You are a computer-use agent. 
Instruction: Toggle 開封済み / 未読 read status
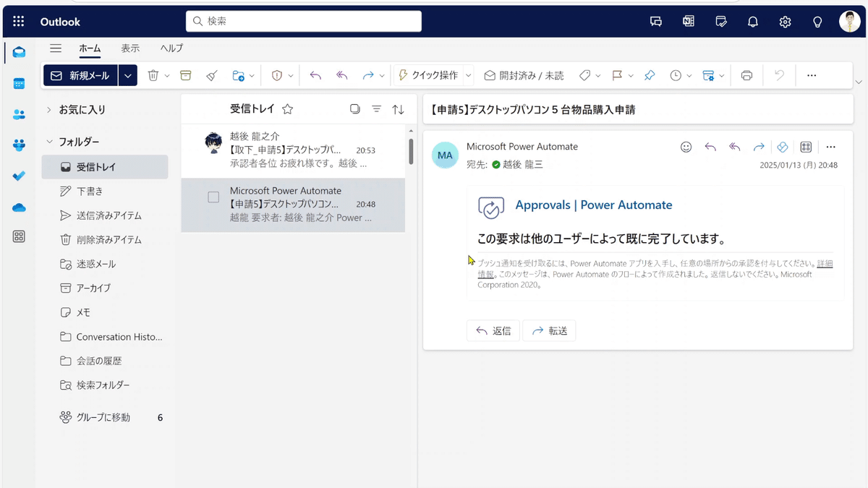(x=524, y=75)
